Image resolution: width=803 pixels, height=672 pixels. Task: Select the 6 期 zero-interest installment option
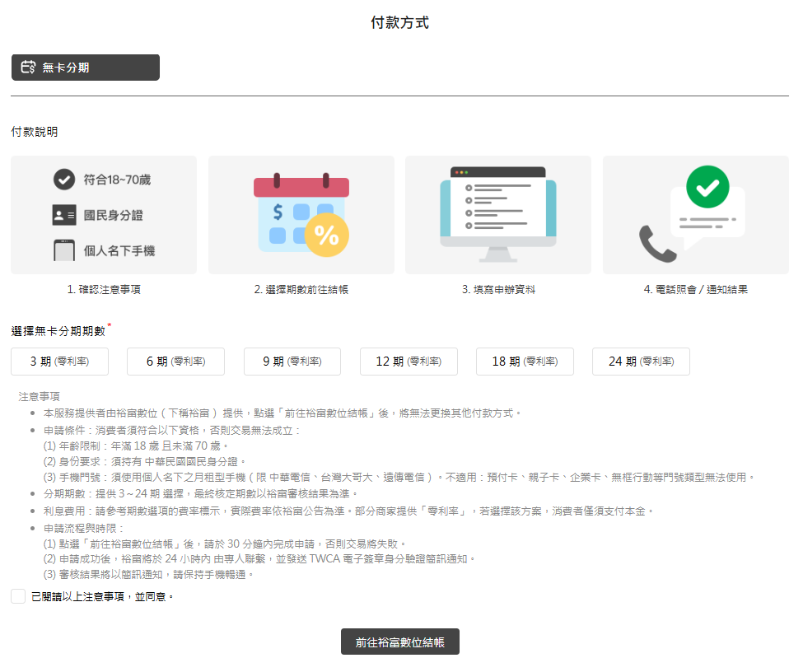coord(175,362)
